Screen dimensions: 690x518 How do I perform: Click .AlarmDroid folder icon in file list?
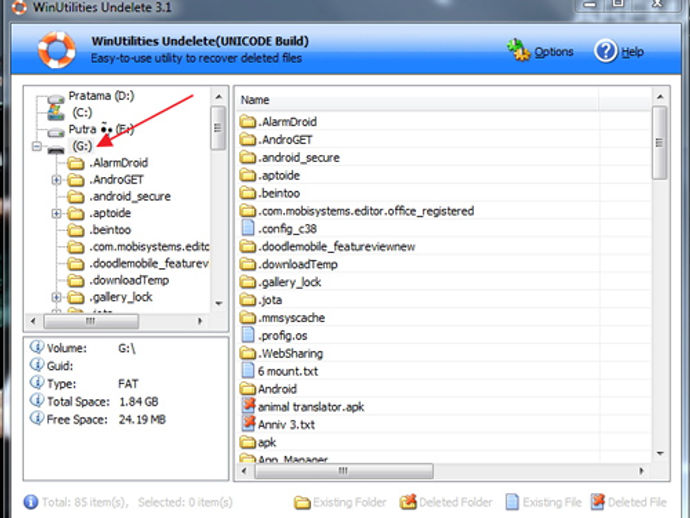click(248, 121)
